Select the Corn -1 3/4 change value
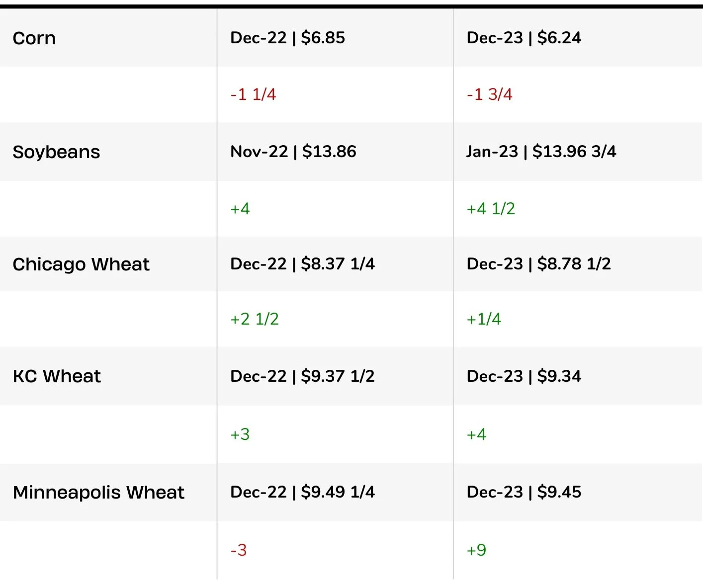 (x=489, y=94)
